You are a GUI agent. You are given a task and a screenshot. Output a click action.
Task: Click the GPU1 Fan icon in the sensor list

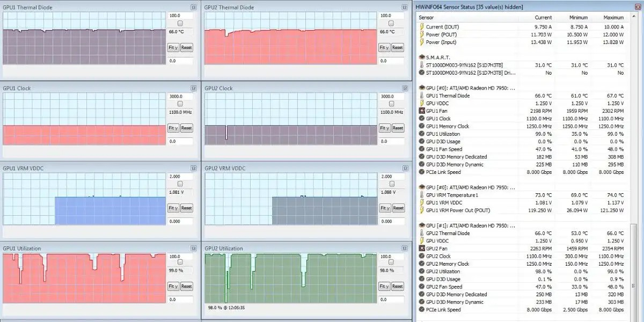(422, 111)
